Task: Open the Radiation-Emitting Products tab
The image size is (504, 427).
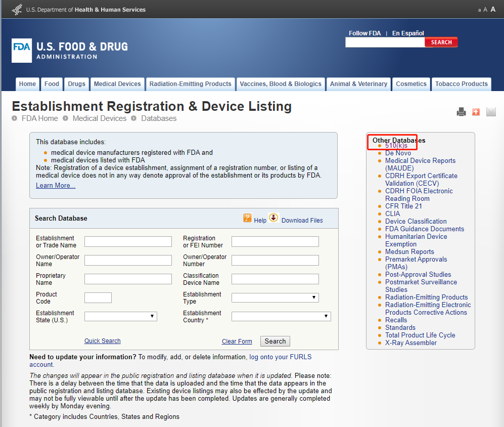Action: click(190, 84)
